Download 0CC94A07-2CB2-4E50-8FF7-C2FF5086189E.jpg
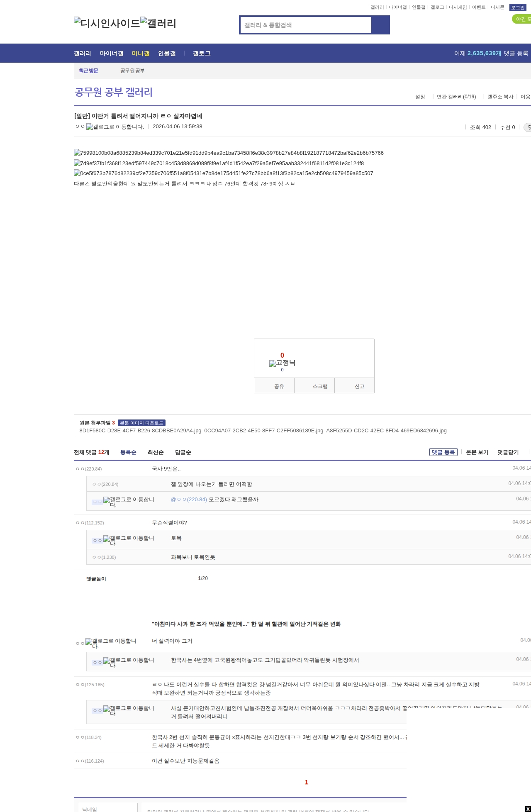The image size is (531, 812). point(264,431)
